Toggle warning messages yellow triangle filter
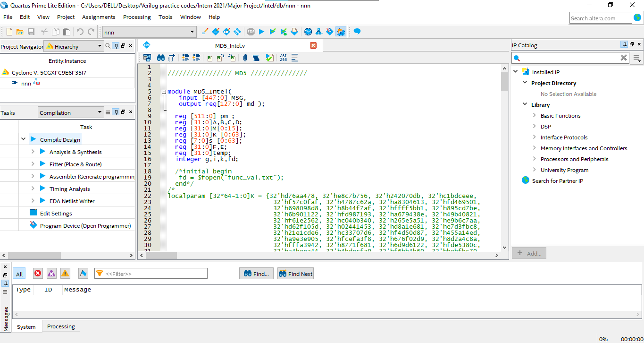The height and width of the screenshot is (343, 644). (x=65, y=274)
